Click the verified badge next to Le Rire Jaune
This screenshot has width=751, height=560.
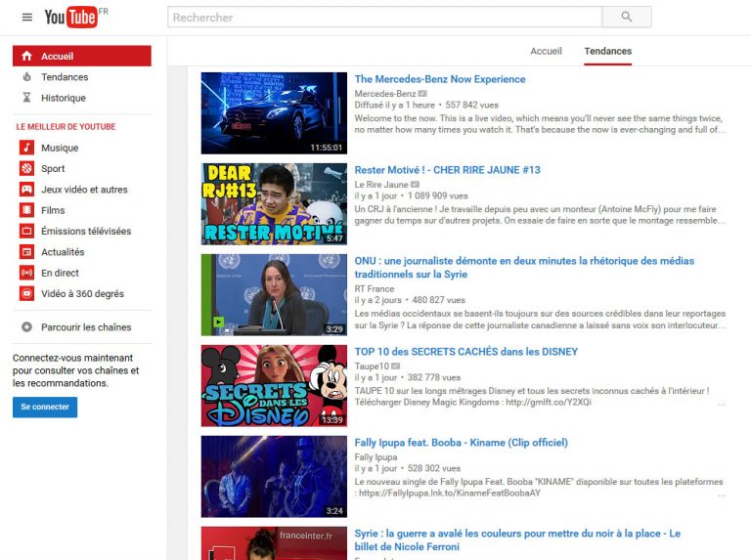click(415, 185)
